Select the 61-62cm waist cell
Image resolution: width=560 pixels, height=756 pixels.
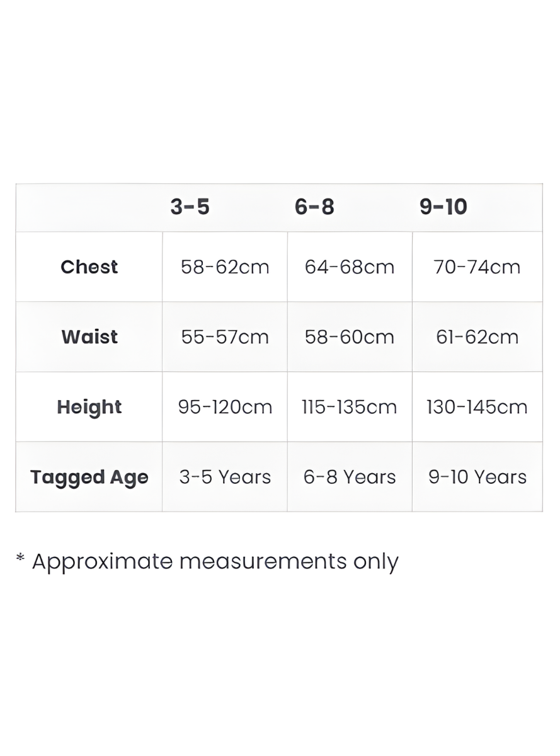pos(477,337)
